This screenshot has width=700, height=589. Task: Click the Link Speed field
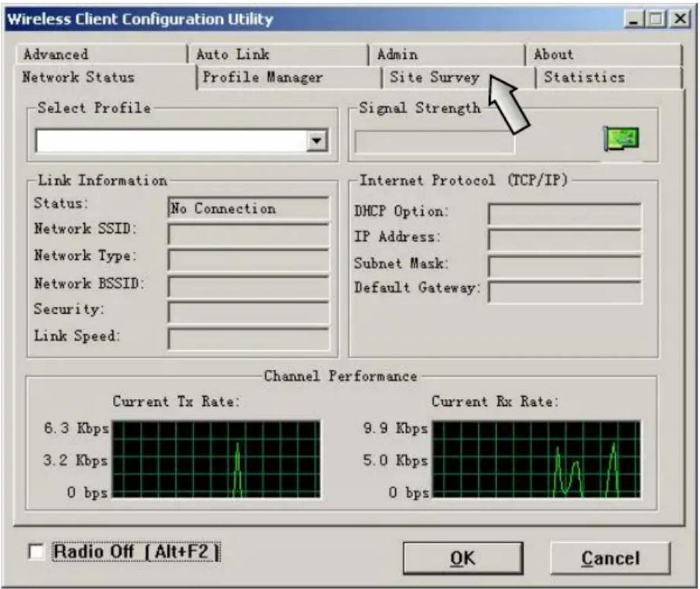click(x=248, y=339)
